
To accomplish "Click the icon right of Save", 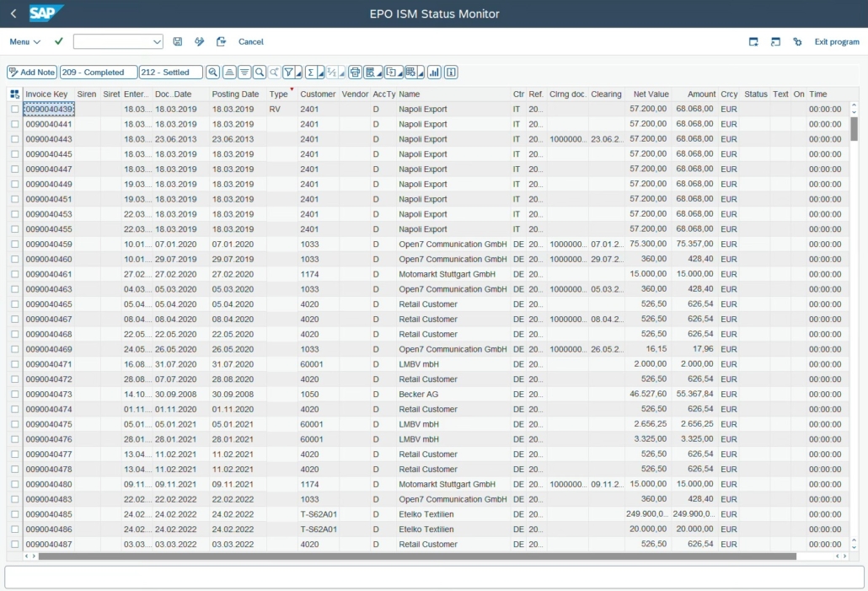I will coord(199,41).
